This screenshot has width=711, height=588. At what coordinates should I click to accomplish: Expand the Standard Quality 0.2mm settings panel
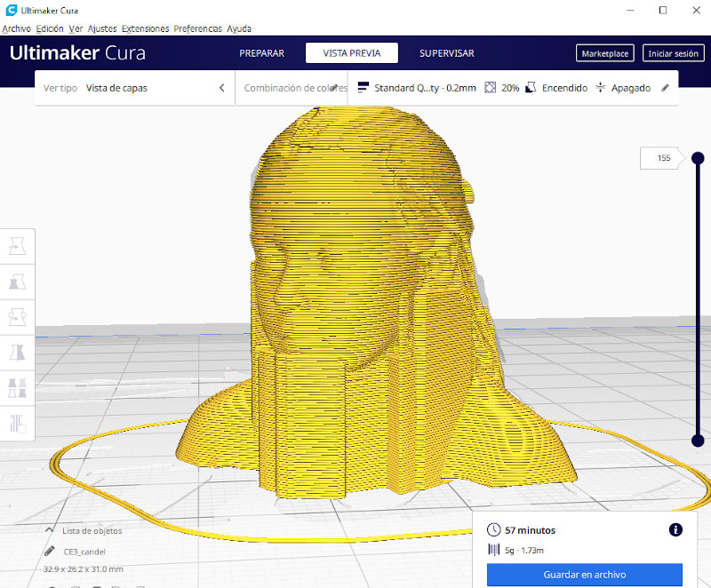[513, 88]
